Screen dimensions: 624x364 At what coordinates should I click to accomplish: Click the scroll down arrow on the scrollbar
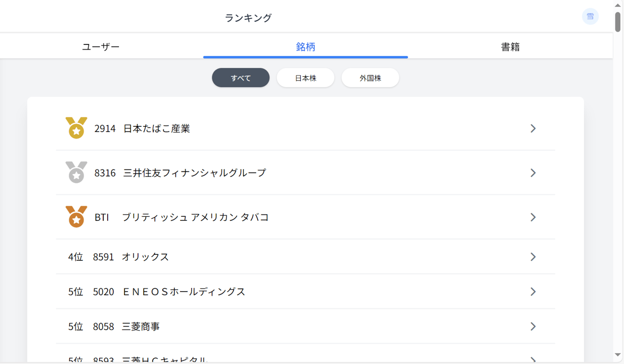point(617,355)
